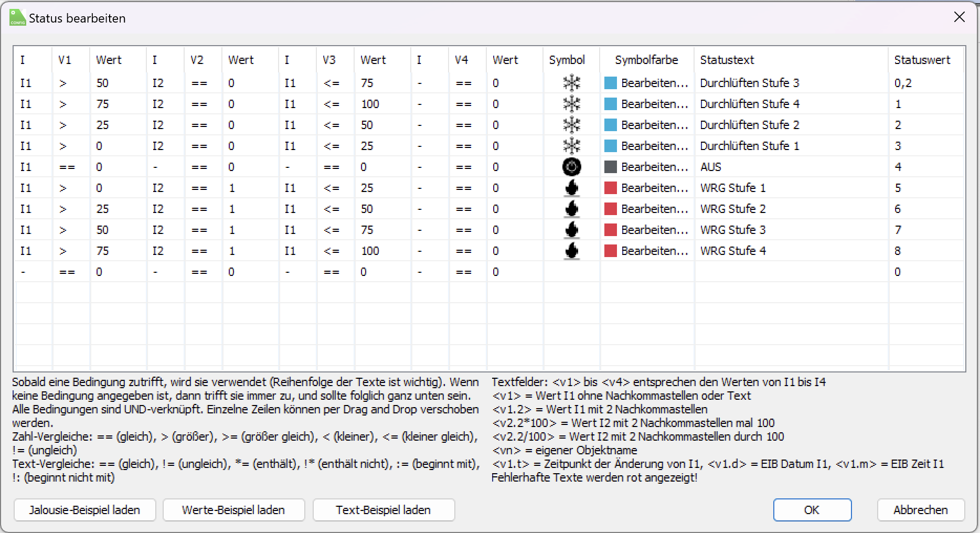Load the Jalousie example
980x533 pixels.
point(85,510)
